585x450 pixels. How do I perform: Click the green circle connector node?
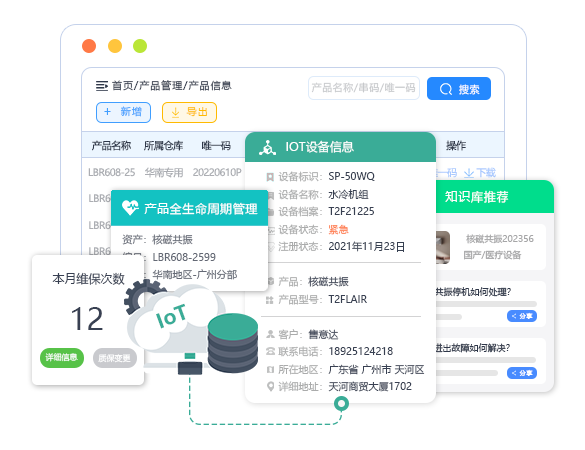[341, 403]
